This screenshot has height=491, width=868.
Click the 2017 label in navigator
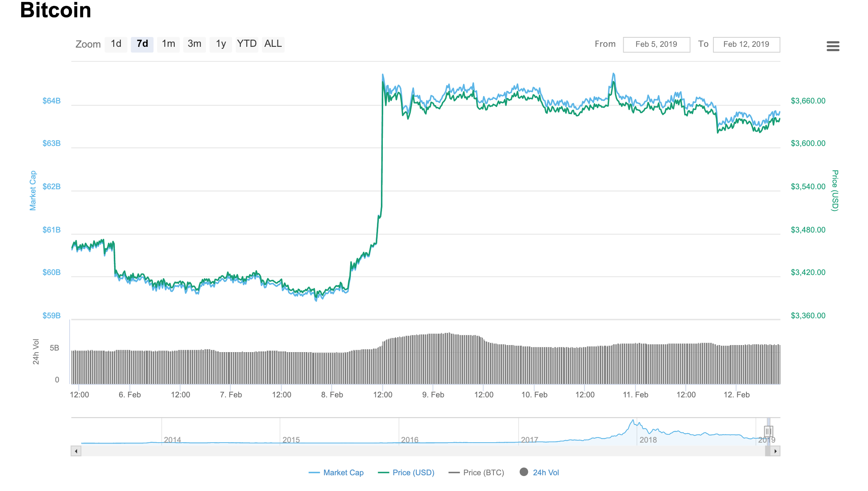[530, 440]
